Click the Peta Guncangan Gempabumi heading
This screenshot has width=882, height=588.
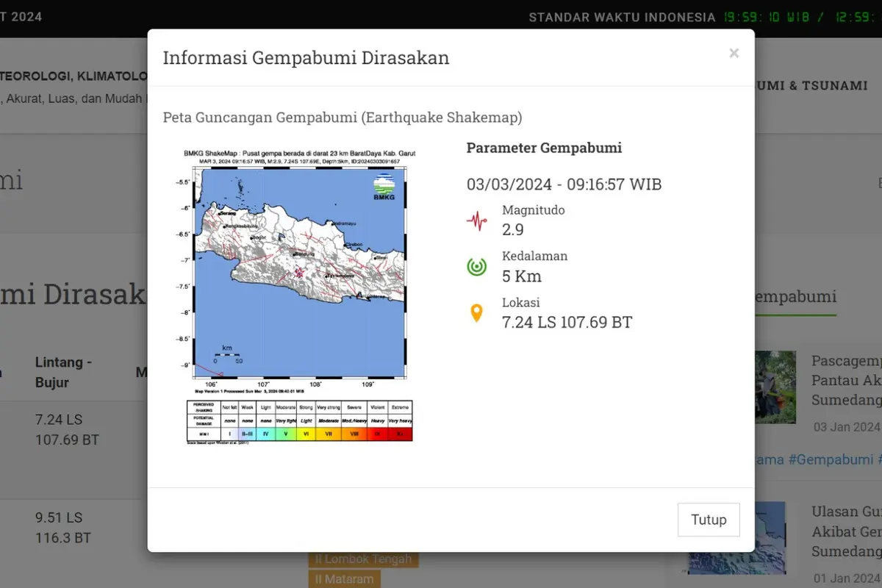[x=343, y=118]
